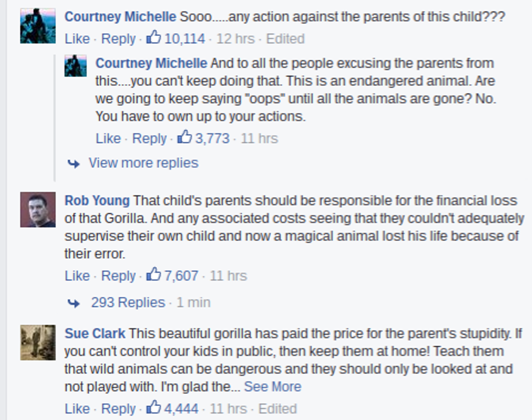
Task: Open Rob Young's profile name link
Action: coord(97,200)
